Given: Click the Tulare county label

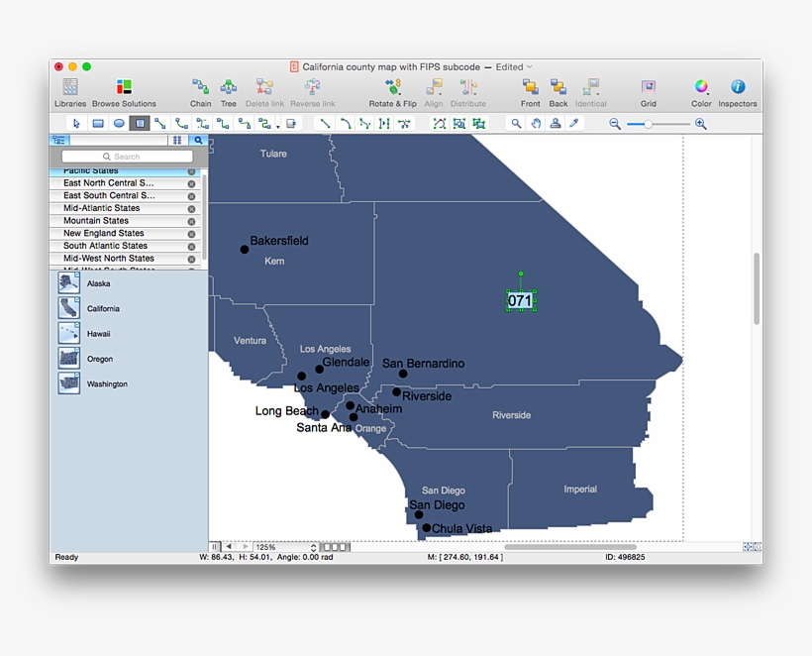Looking at the screenshot, I should pyautogui.click(x=273, y=154).
